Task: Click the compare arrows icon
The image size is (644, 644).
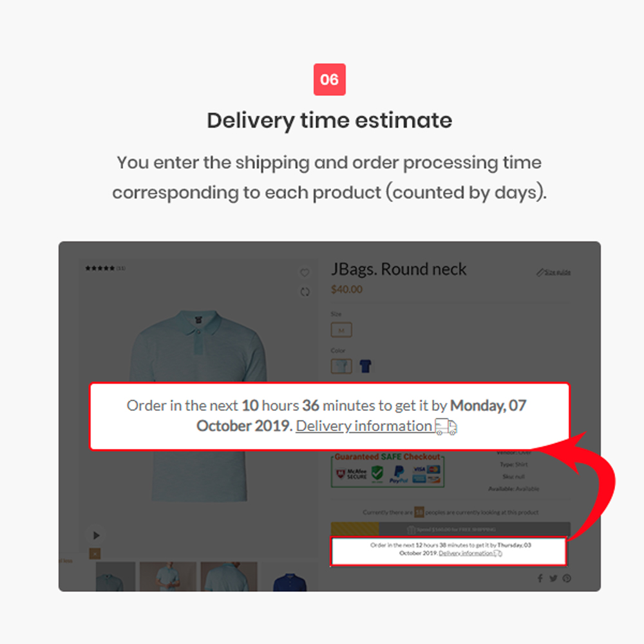Action: pyautogui.click(x=305, y=292)
